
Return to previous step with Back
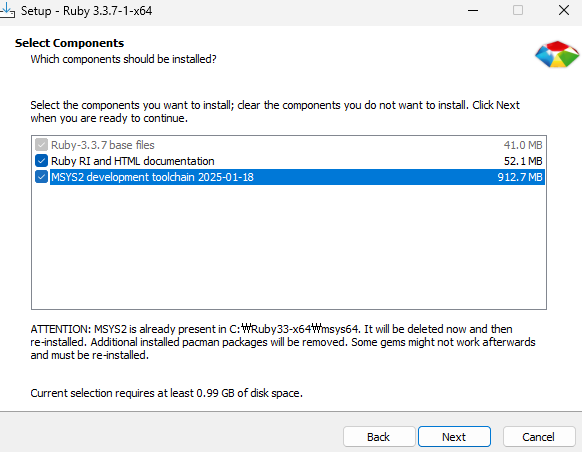tap(379, 436)
